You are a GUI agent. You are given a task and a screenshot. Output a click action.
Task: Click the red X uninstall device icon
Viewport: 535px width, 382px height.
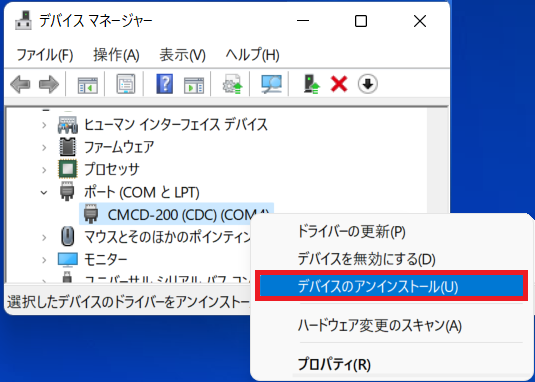pyautogui.click(x=339, y=84)
